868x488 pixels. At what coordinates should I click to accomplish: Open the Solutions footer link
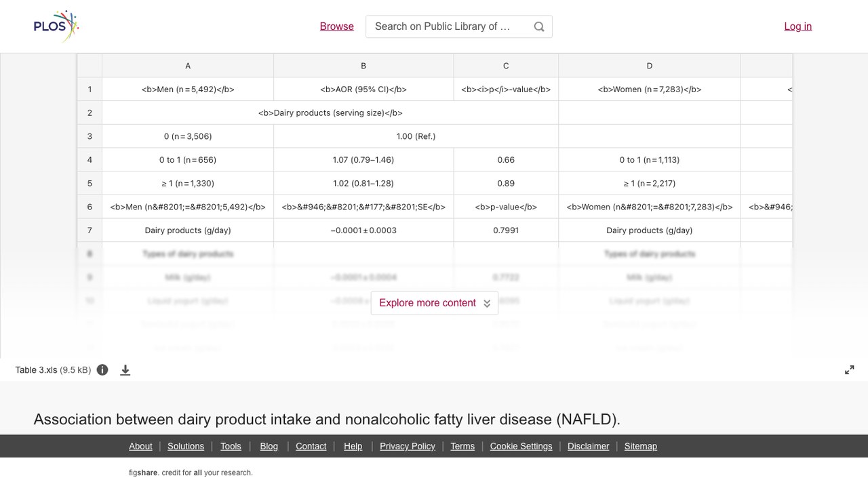click(186, 446)
